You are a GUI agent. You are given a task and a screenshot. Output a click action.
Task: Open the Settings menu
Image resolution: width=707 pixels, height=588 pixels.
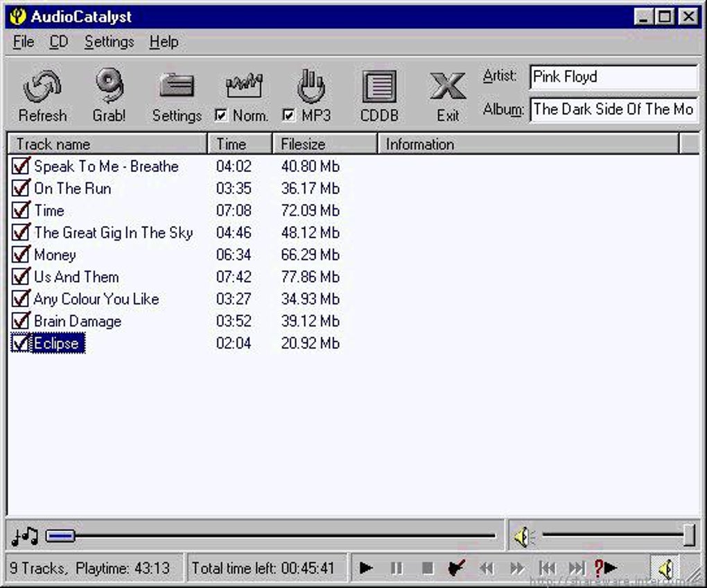pyautogui.click(x=109, y=42)
